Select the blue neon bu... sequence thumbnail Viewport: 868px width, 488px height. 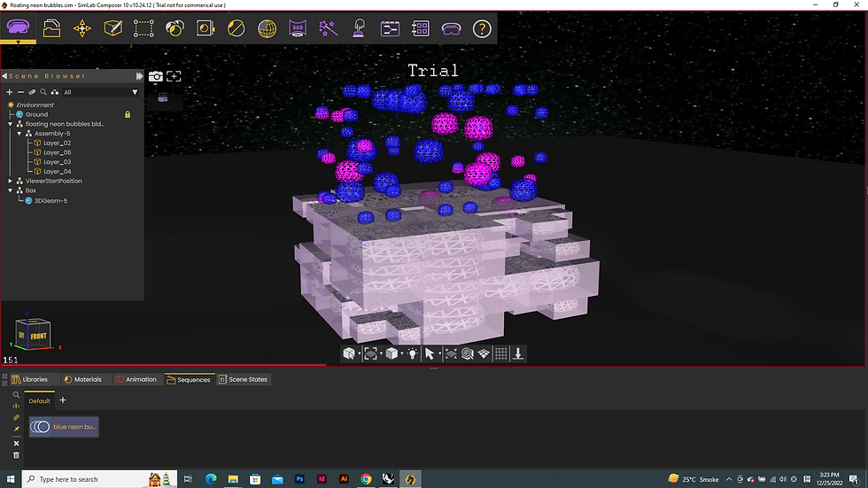click(x=64, y=427)
